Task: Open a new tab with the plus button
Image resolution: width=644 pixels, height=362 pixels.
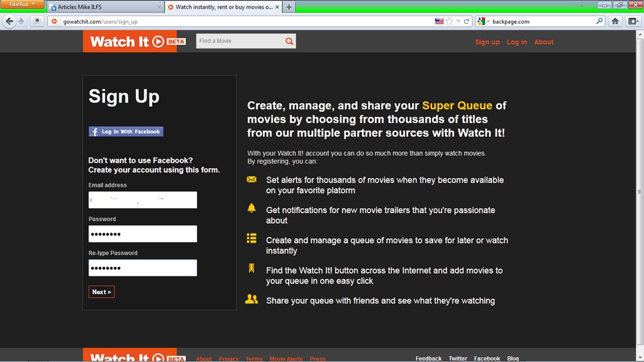Action: coord(289,7)
